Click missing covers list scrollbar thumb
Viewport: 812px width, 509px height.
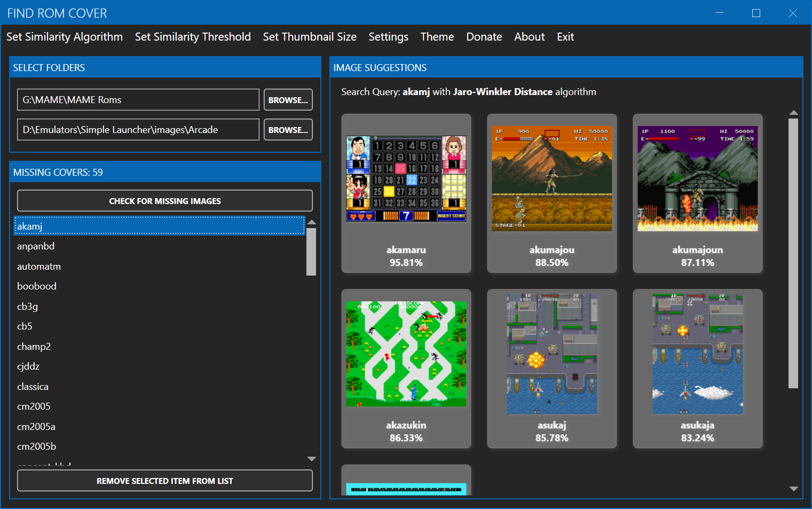[x=311, y=252]
